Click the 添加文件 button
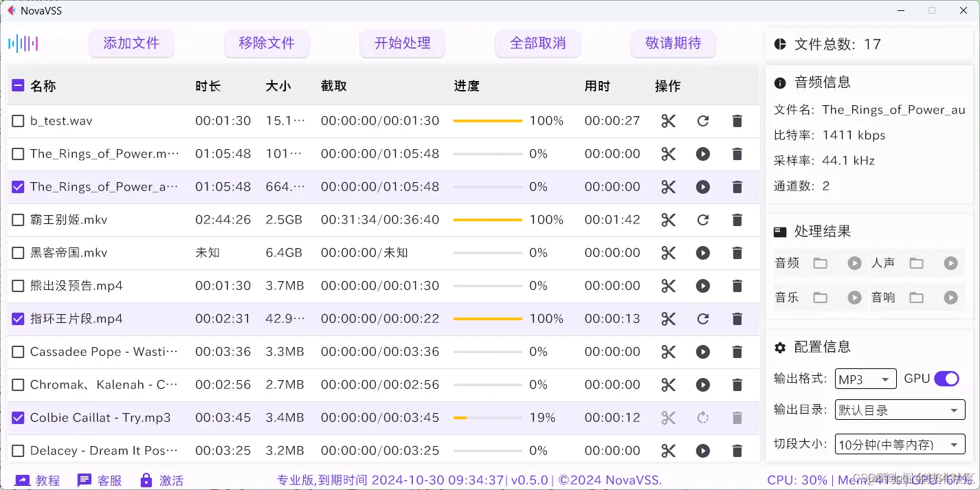980x490 pixels. 131,43
